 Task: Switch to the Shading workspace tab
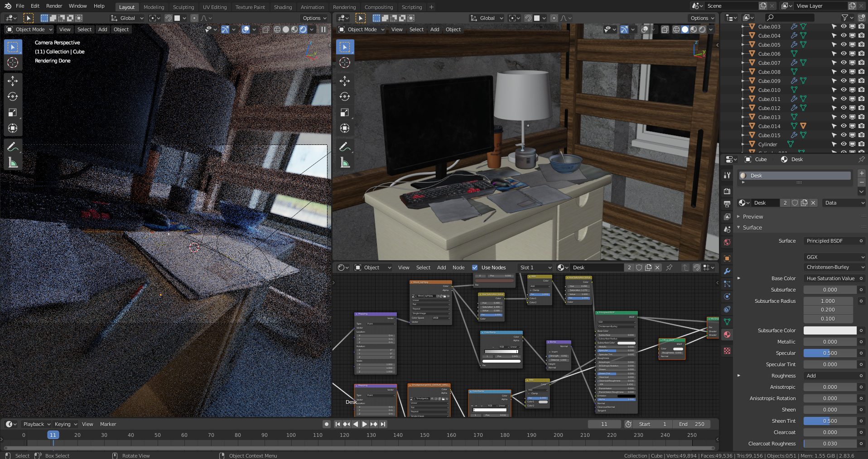[283, 7]
